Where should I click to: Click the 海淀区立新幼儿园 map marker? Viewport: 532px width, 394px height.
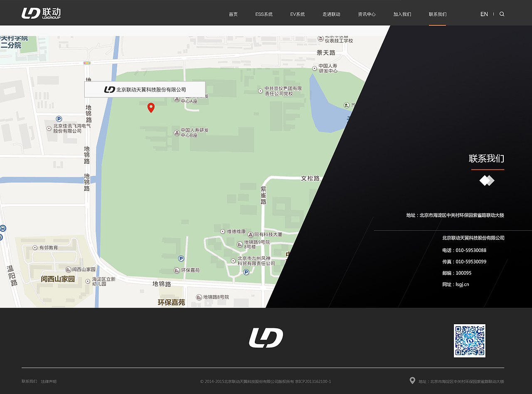tap(87, 281)
